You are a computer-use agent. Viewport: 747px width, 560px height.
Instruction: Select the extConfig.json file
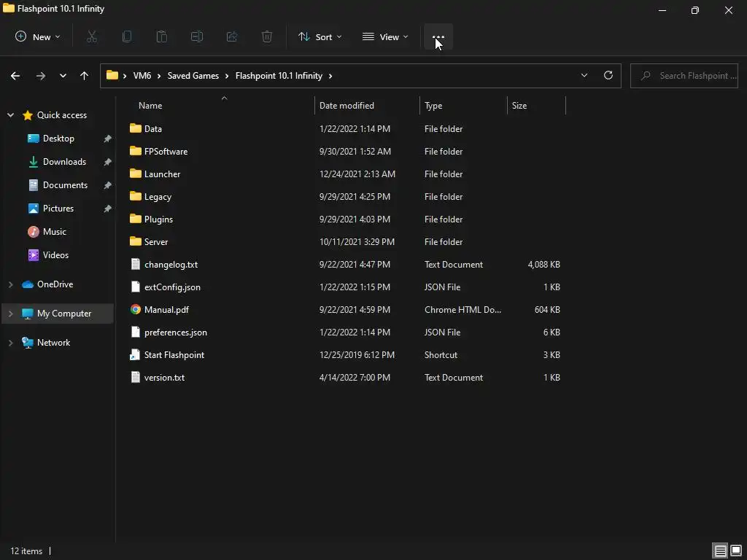tap(172, 287)
